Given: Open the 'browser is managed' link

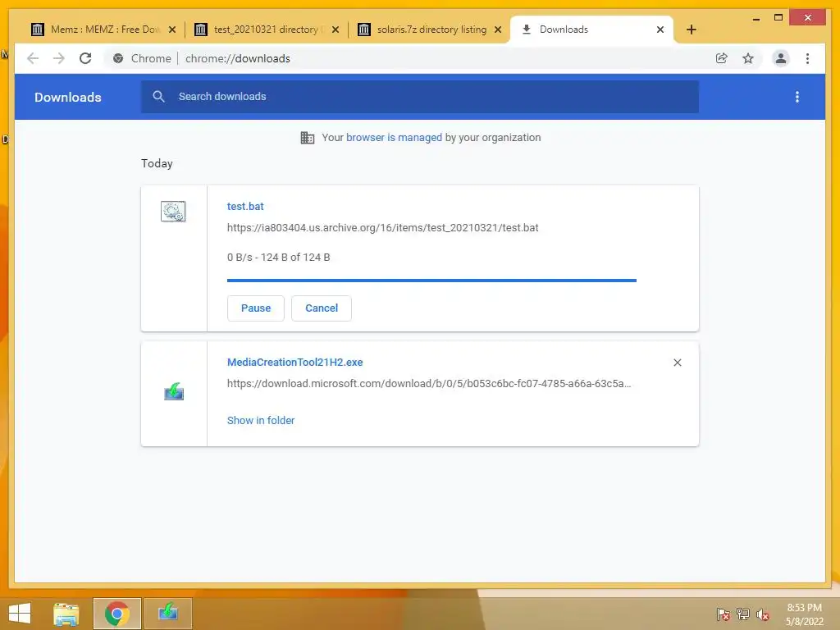Looking at the screenshot, I should coord(394,138).
